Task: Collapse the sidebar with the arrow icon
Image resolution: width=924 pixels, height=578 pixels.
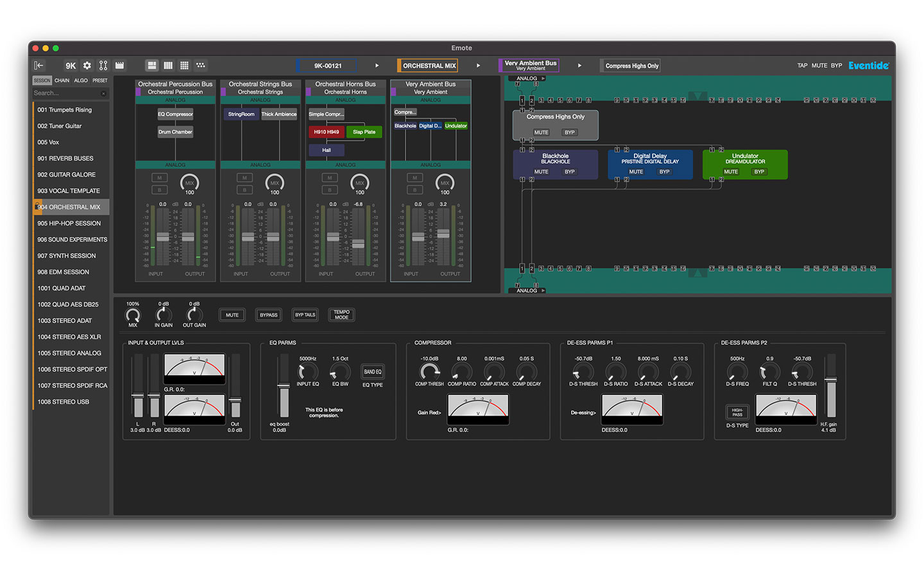Action: 39,66
